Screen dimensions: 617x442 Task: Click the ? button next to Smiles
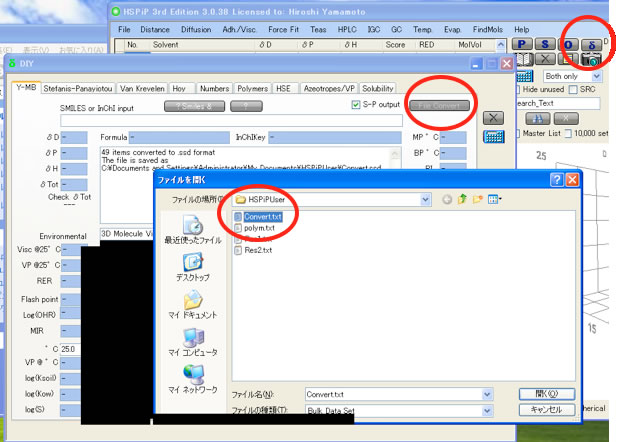point(246,106)
